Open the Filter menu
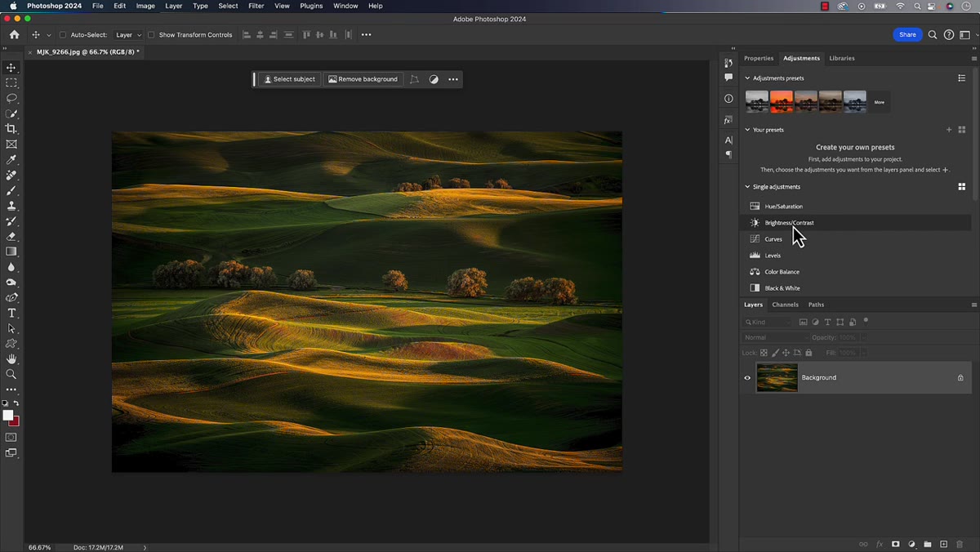 256,6
